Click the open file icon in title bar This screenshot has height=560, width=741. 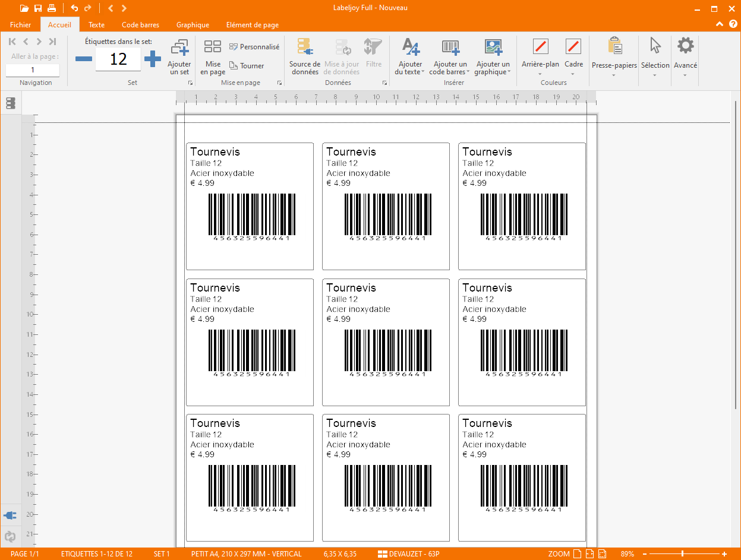tap(24, 8)
